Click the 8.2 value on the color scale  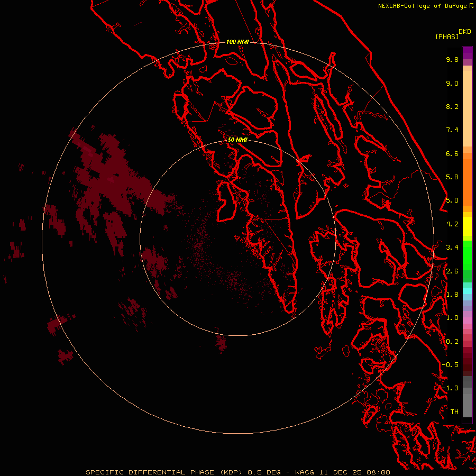tap(452, 106)
